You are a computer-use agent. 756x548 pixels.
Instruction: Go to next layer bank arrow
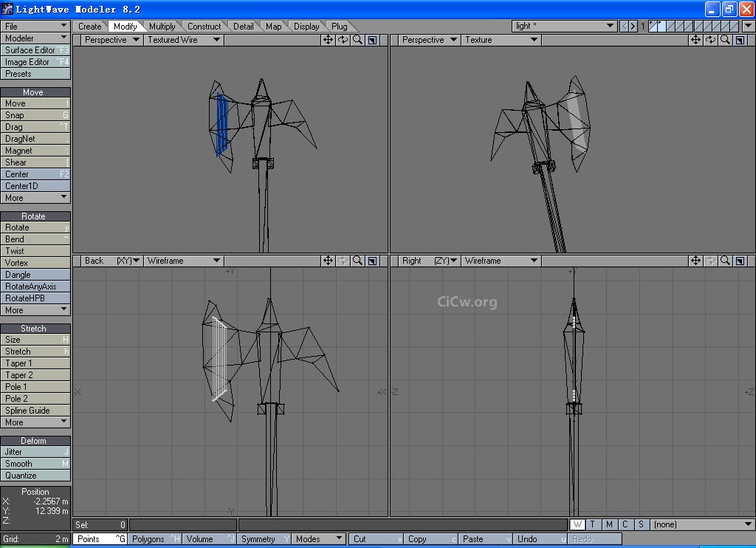point(633,26)
